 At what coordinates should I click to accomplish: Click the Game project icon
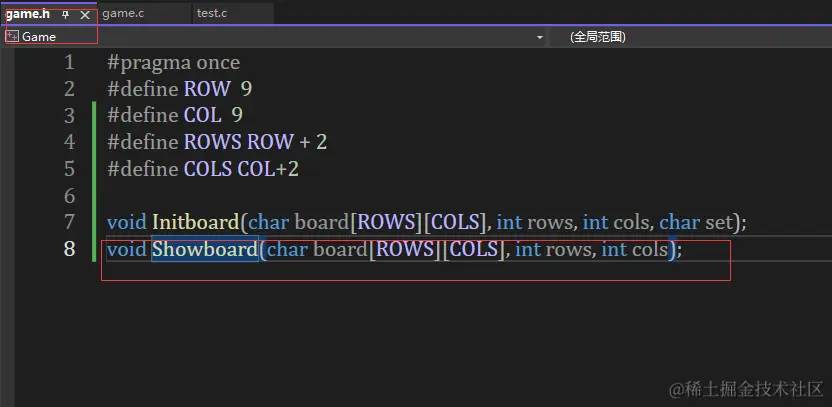click(12, 37)
